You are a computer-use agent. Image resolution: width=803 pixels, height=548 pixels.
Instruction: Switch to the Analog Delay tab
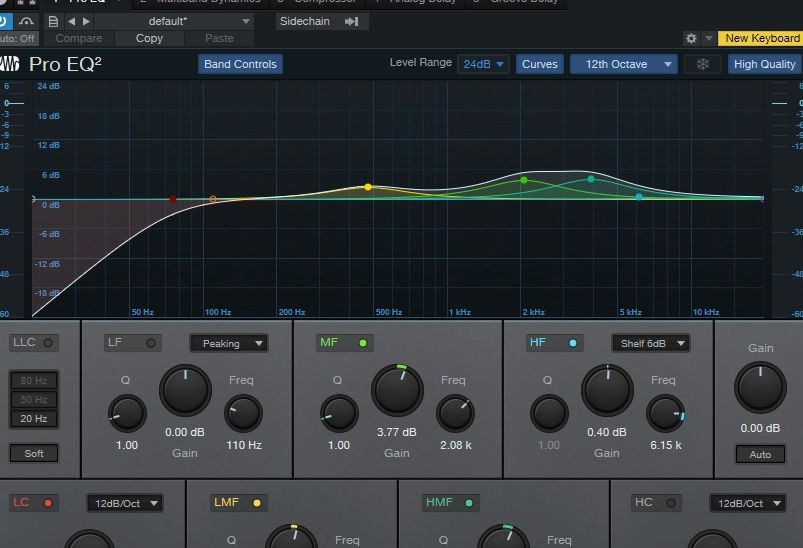(416, 2)
